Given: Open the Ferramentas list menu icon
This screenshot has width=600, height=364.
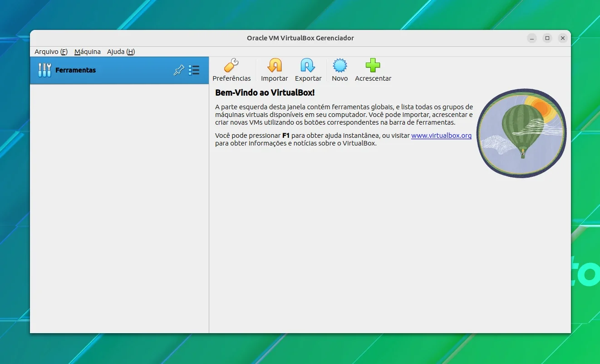Looking at the screenshot, I should click(194, 70).
